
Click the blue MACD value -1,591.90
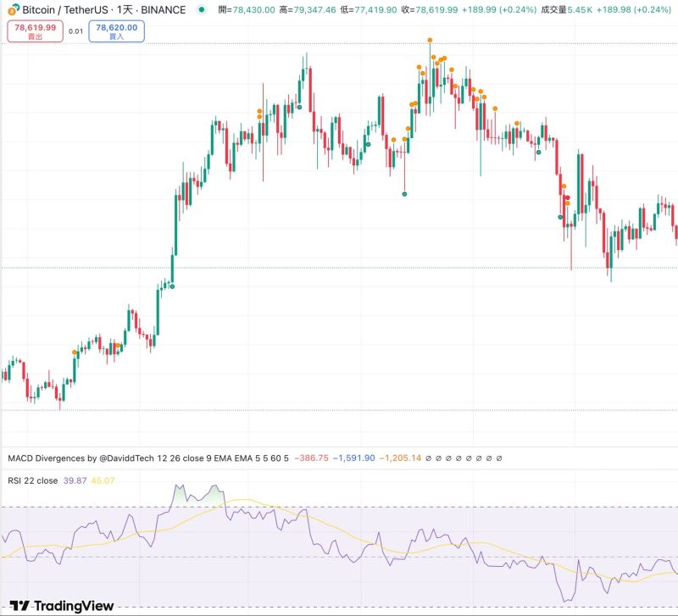[353, 458]
